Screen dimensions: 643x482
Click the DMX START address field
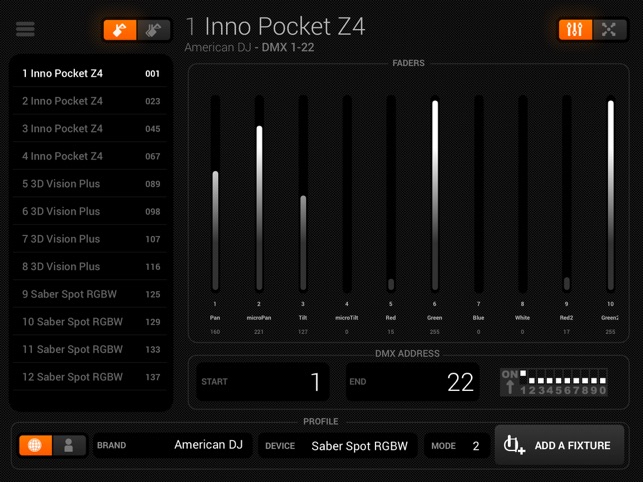click(263, 382)
